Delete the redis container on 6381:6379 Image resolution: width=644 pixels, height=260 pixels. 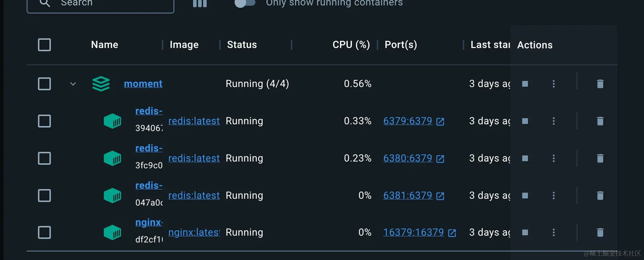click(x=600, y=196)
